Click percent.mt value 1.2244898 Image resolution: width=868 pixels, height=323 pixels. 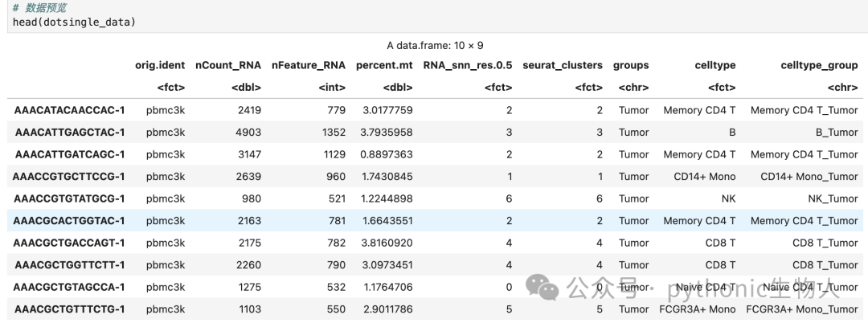(387, 198)
